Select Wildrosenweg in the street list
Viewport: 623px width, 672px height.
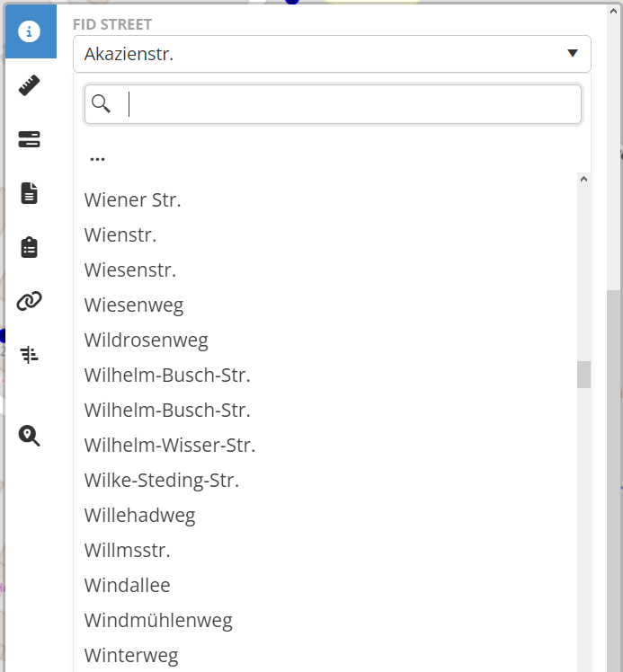[147, 340]
